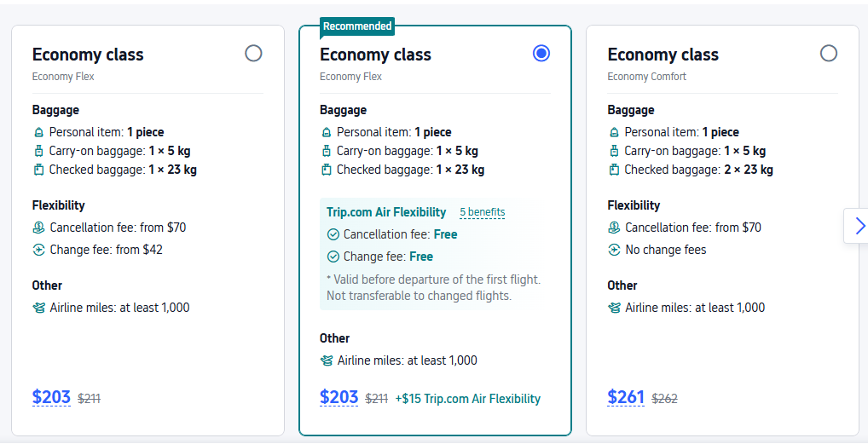Click cancellation fee icon in first card

point(38,228)
